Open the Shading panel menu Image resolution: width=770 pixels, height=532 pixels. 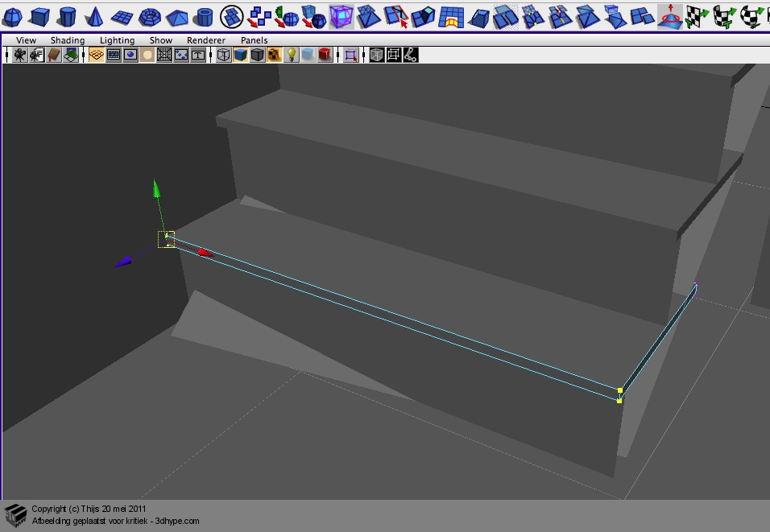coord(68,40)
